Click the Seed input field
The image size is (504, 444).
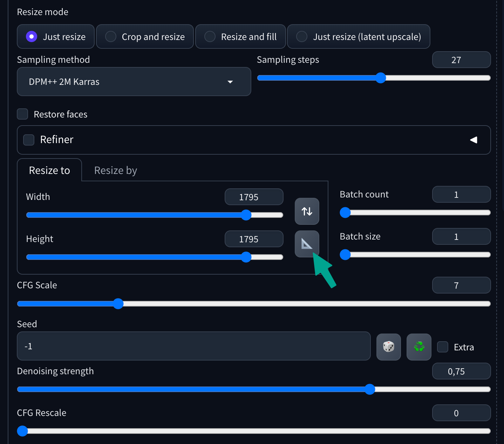194,346
